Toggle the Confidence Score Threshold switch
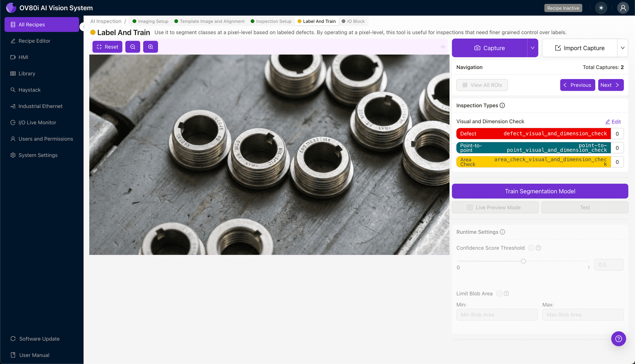 click(x=531, y=248)
